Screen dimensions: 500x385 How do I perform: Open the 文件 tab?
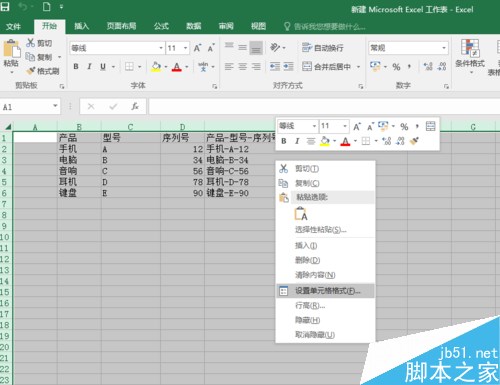tap(14, 26)
